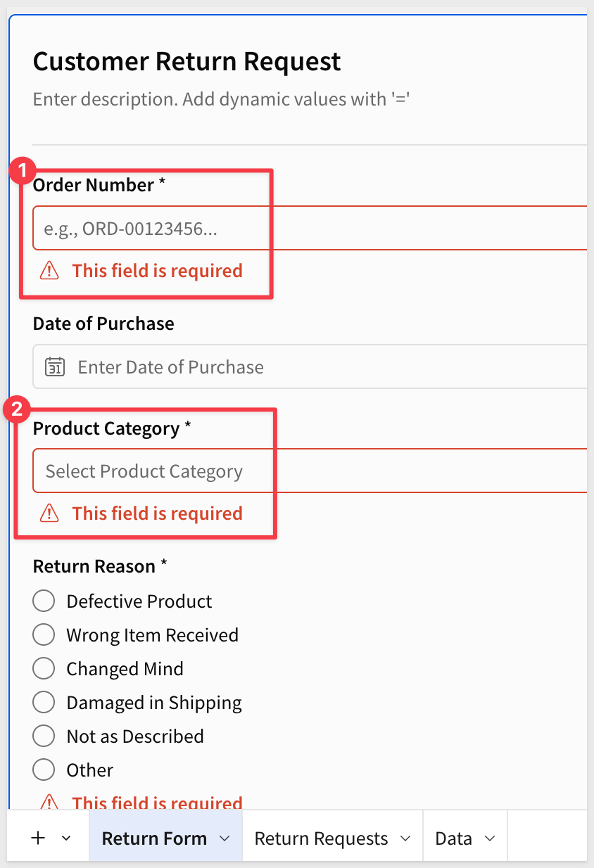Screen dimensions: 594x868
Task: Open the Return Requests tab chevron menu
Action: click(x=405, y=838)
